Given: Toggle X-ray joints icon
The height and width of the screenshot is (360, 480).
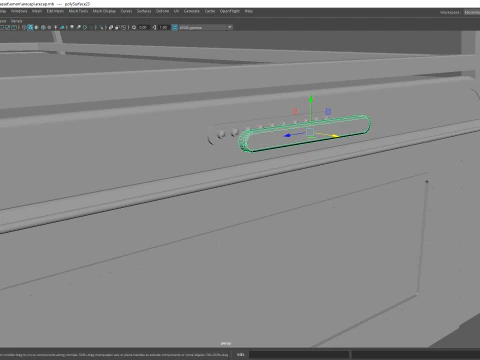Looking at the screenshot, I should [x=123, y=27].
